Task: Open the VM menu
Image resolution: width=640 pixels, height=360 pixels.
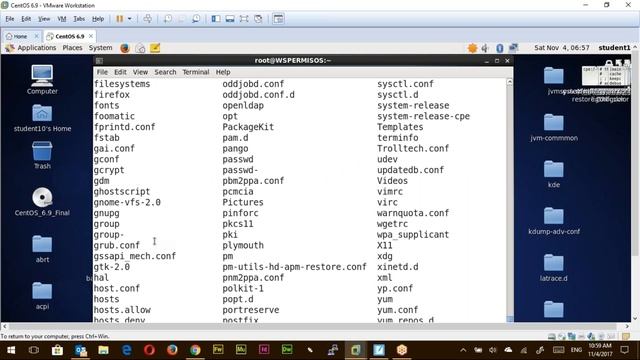Action: click(62, 19)
